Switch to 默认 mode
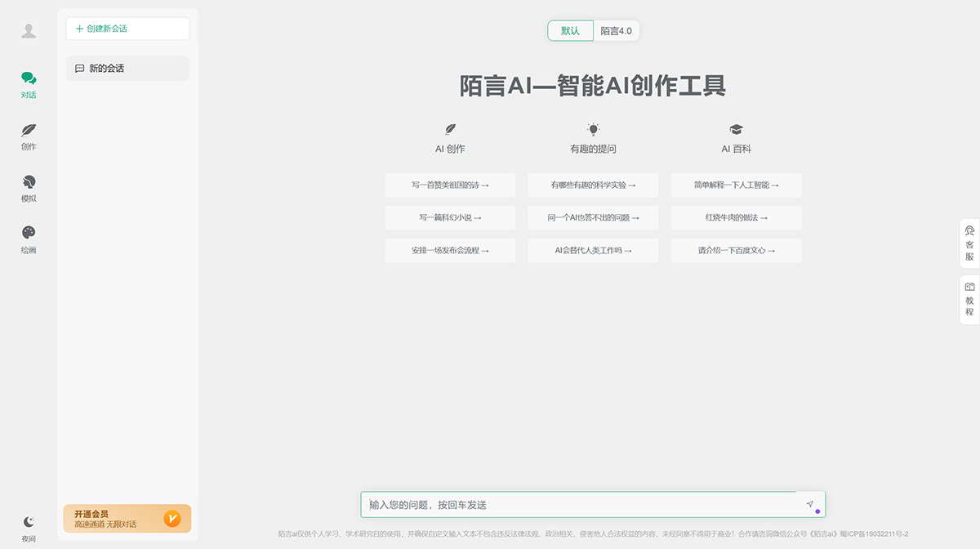This screenshot has width=980, height=549. tap(569, 29)
